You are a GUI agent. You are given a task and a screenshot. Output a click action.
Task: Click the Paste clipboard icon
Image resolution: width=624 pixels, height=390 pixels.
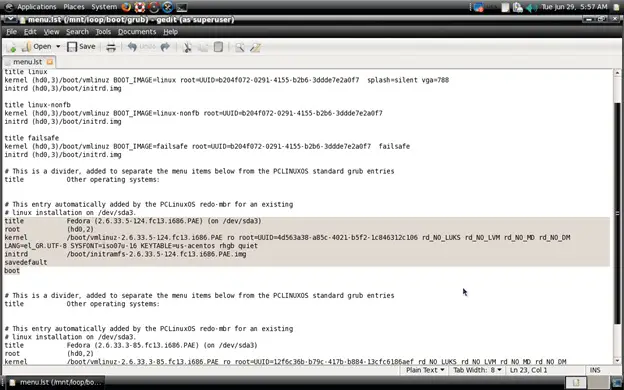pos(218,47)
